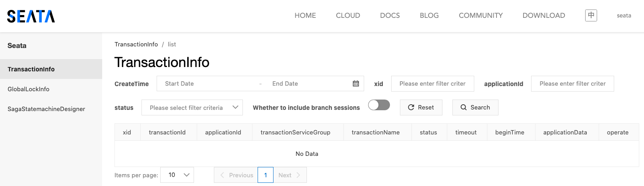The image size is (644, 186).
Task: Open the items per page dropdown
Action: (x=177, y=175)
